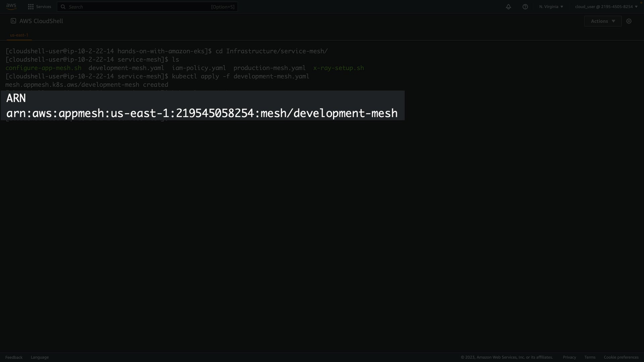Open the Privacy footer link
Viewport: 644px width, 362px height.
click(x=569, y=357)
